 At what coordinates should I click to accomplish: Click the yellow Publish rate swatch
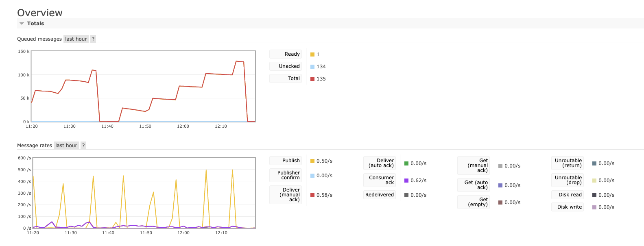[312, 161]
